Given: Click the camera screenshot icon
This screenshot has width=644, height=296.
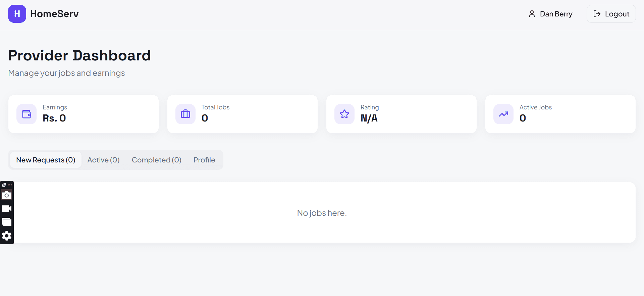Looking at the screenshot, I should tap(7, 195).
